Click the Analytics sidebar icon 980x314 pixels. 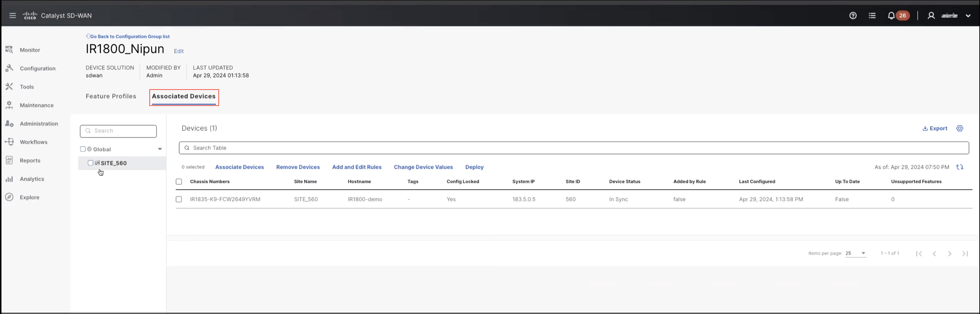coord(9,179)
